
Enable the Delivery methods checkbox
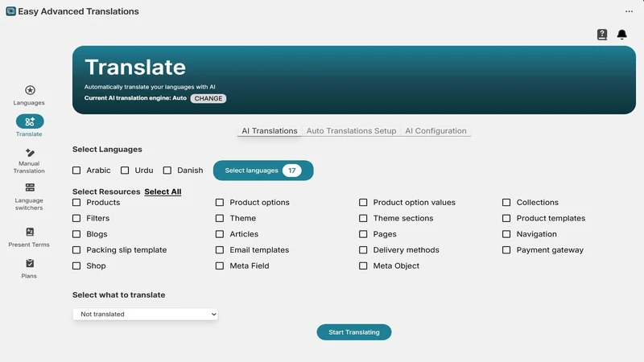coord(363,250)
